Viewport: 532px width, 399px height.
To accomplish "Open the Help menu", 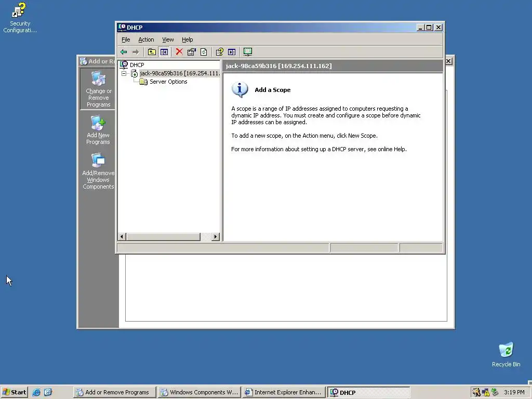I will [x=187, y=39].
